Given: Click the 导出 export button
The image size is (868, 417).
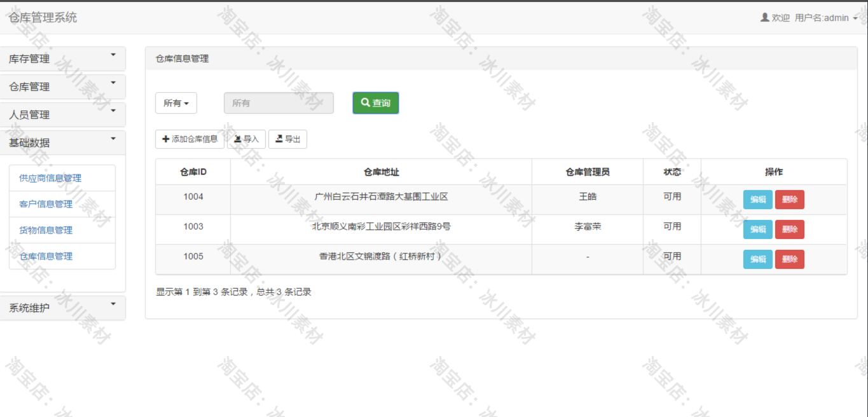Looking at the screenshot, I should click(x=287, y=139).
